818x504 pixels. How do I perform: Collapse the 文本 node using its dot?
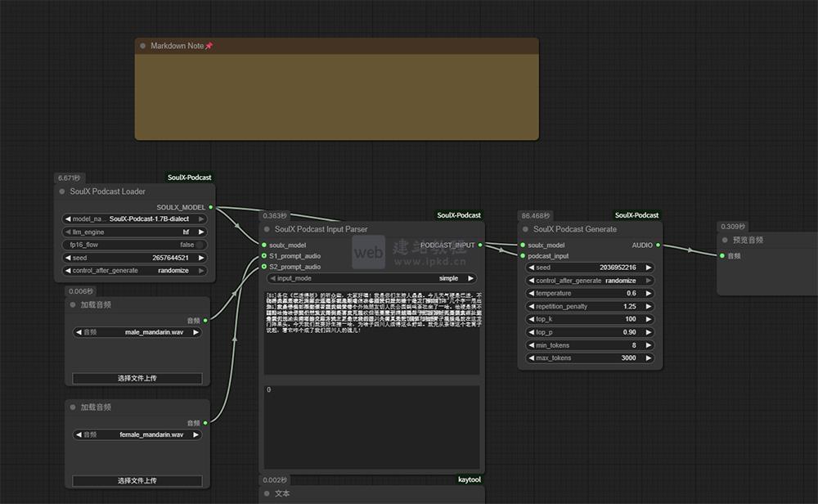coord(267,494)
